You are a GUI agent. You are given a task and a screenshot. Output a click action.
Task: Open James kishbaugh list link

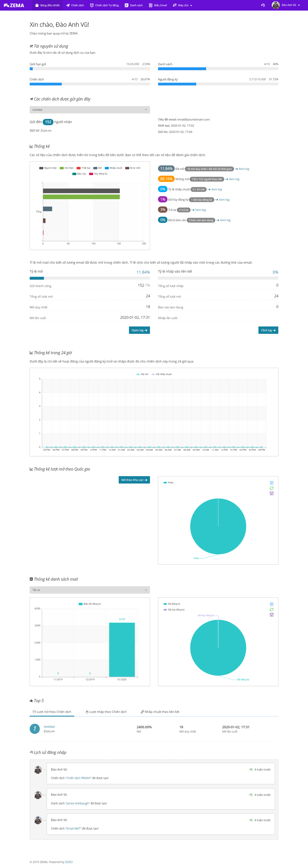78,803
